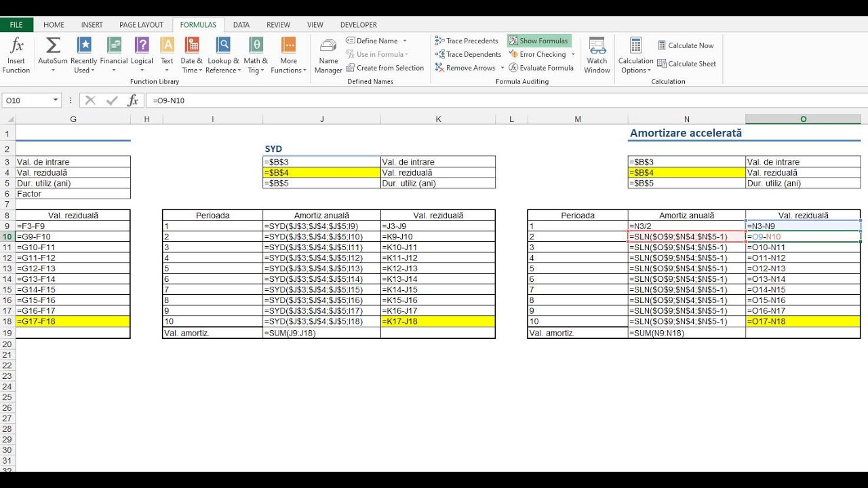
Task: Switch to the VIEW tab
Action: coord(315,24)
